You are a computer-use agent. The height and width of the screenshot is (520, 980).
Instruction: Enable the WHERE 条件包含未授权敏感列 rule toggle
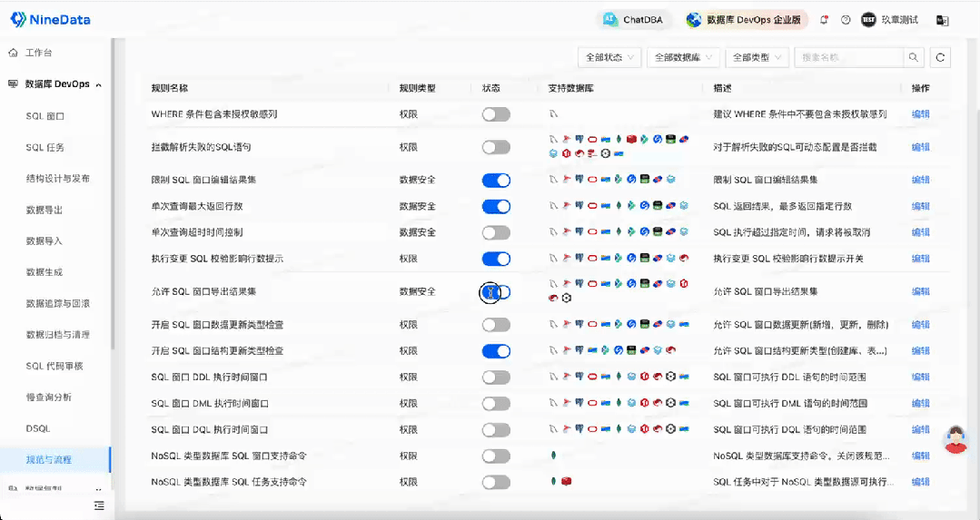point(496,114)
